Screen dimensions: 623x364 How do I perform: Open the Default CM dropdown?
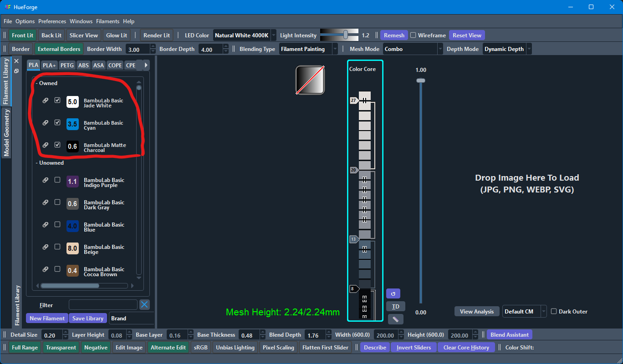tap(524, 311)
